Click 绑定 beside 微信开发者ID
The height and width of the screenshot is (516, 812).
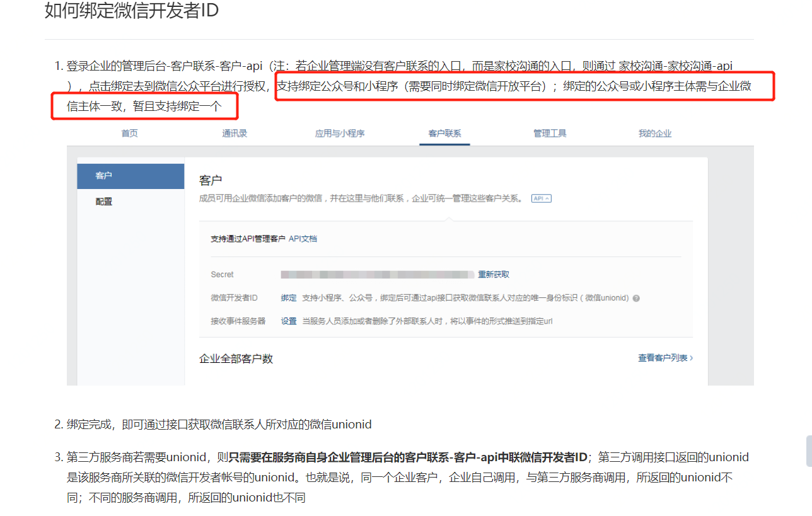pos(289,298)
